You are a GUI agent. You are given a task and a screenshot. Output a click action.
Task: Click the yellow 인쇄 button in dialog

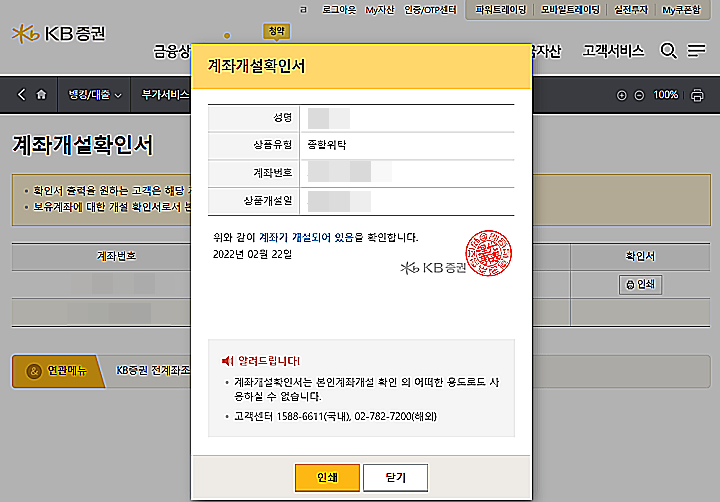point(327,478)
